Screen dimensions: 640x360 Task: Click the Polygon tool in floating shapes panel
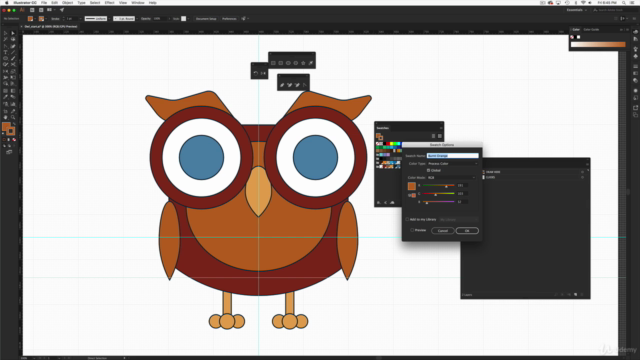[296, 63]
